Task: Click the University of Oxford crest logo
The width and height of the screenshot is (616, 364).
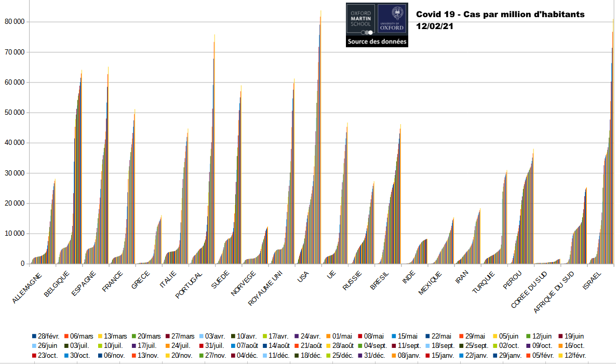Action: pyautogui.click(x=392, y=20)
